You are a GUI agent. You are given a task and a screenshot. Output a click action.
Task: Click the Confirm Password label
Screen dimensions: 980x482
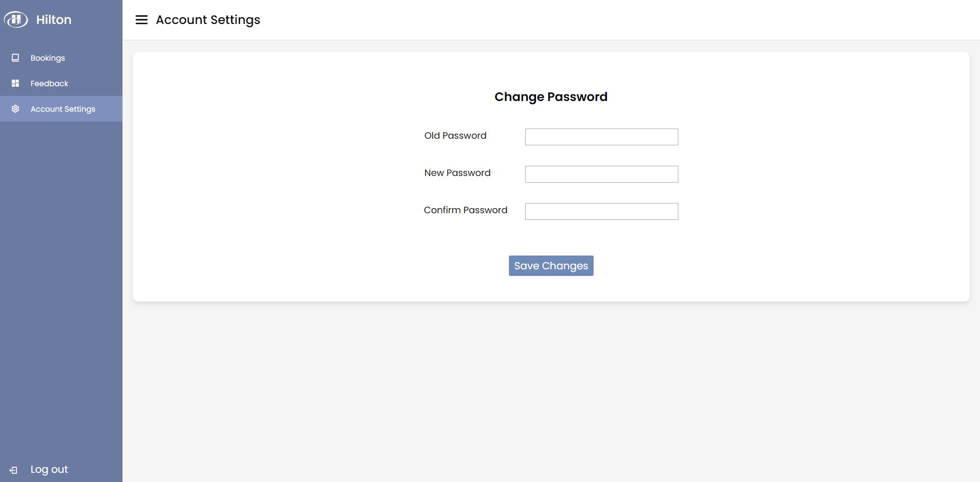pyautogui.click(x=465, y=210)
